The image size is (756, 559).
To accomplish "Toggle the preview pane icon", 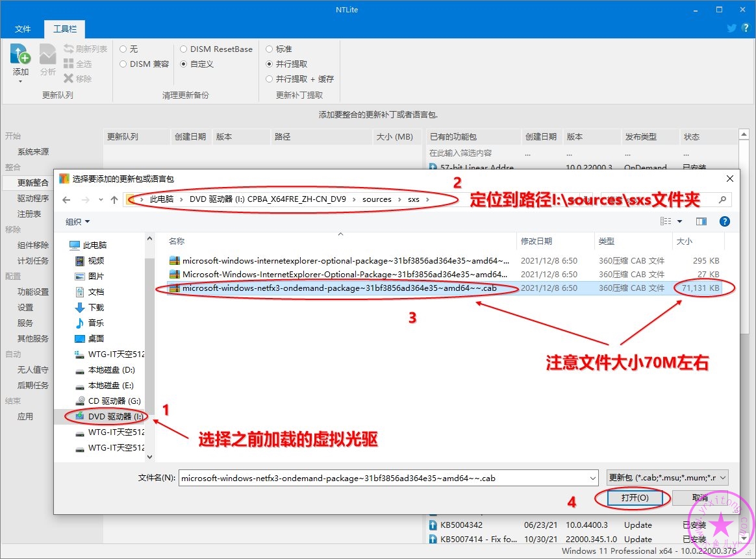I will pyautogui.click(x=701, y=221).
